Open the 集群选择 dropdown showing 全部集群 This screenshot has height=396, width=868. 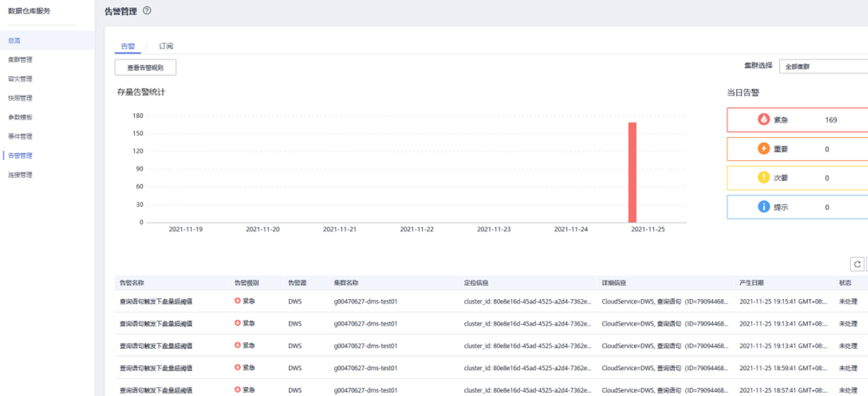point(823,66)
